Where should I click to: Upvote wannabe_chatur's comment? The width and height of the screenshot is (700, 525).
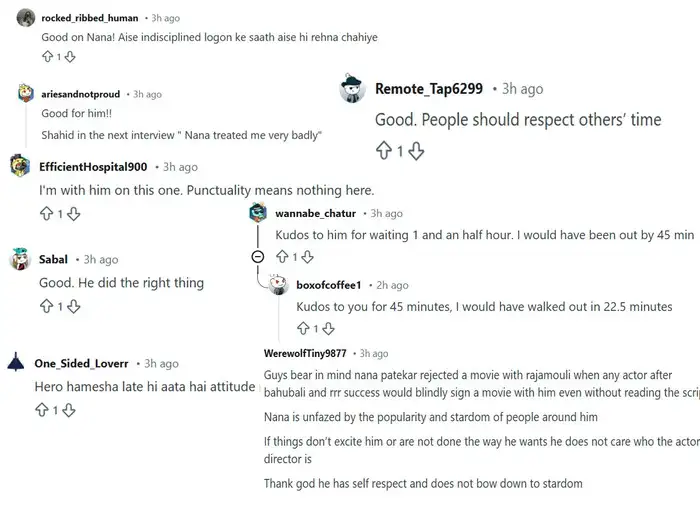(282, 258)
